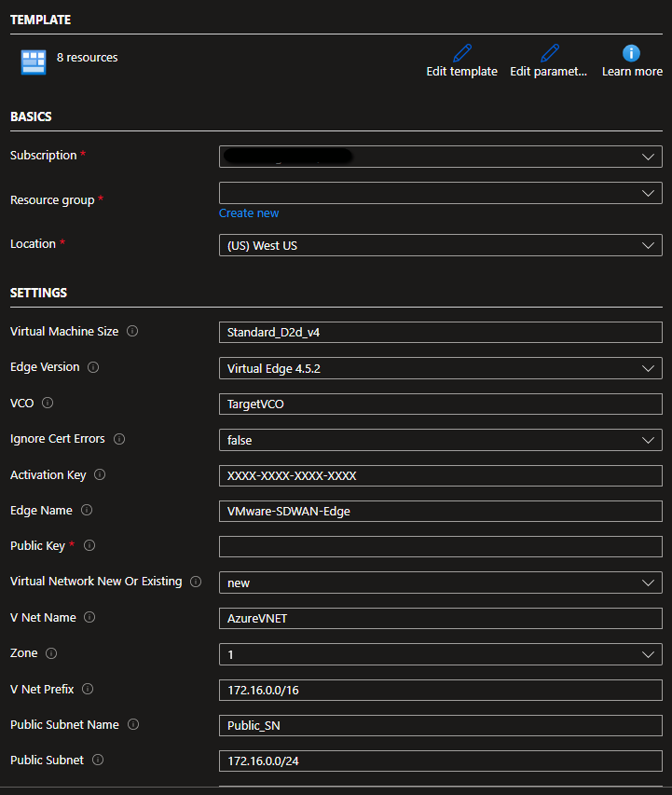Image resolution: width=672 pixels, height=795 pixels.
Task: Open the Subscription dropdown
Action: pos(440,157)
